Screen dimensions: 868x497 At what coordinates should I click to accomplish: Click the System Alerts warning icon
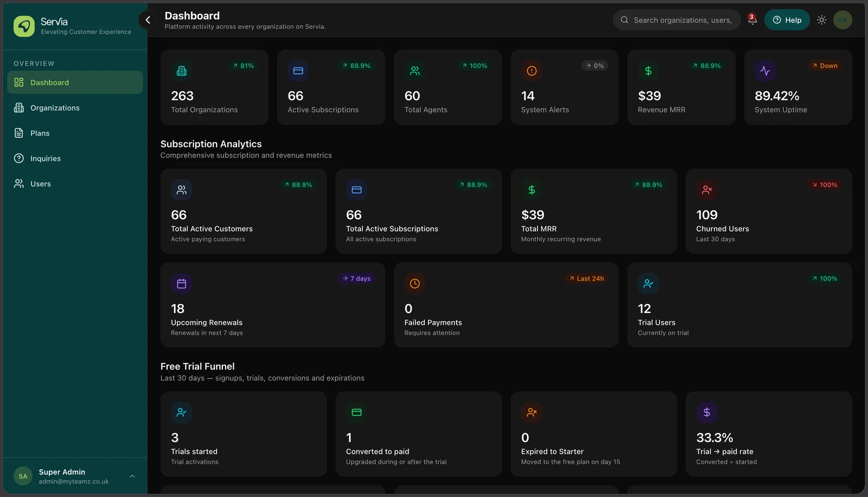coord(532,71)
